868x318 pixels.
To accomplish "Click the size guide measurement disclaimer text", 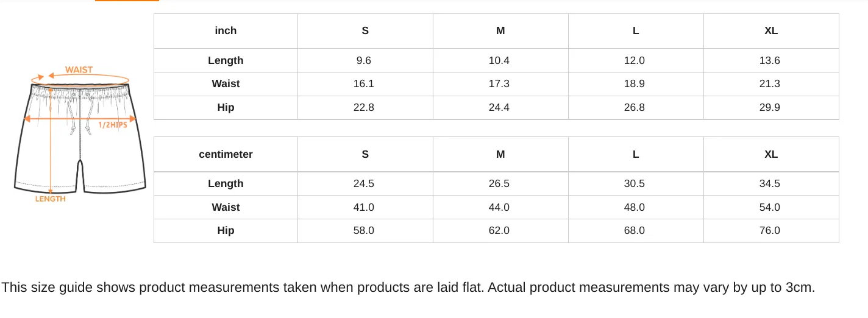I will coord(408,288).
